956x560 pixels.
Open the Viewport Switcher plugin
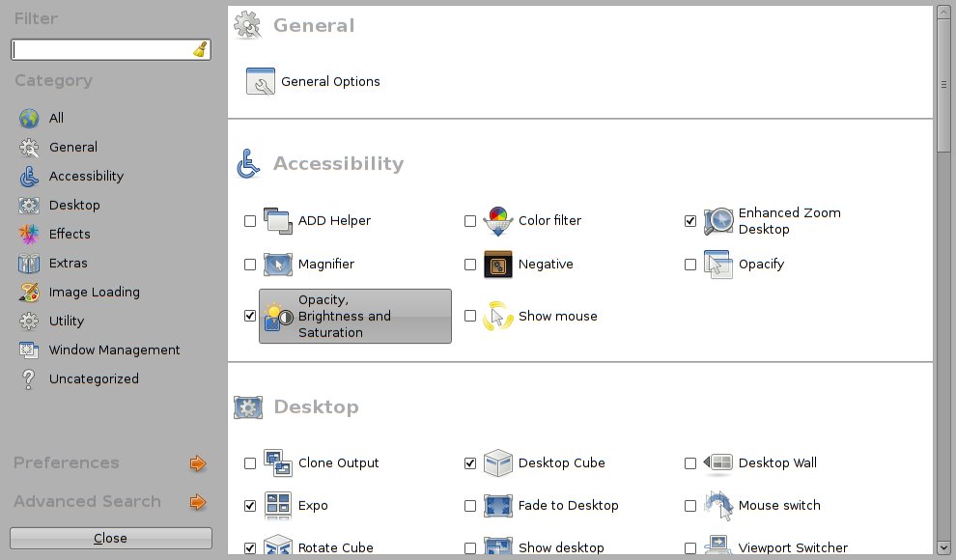point(793,547)
